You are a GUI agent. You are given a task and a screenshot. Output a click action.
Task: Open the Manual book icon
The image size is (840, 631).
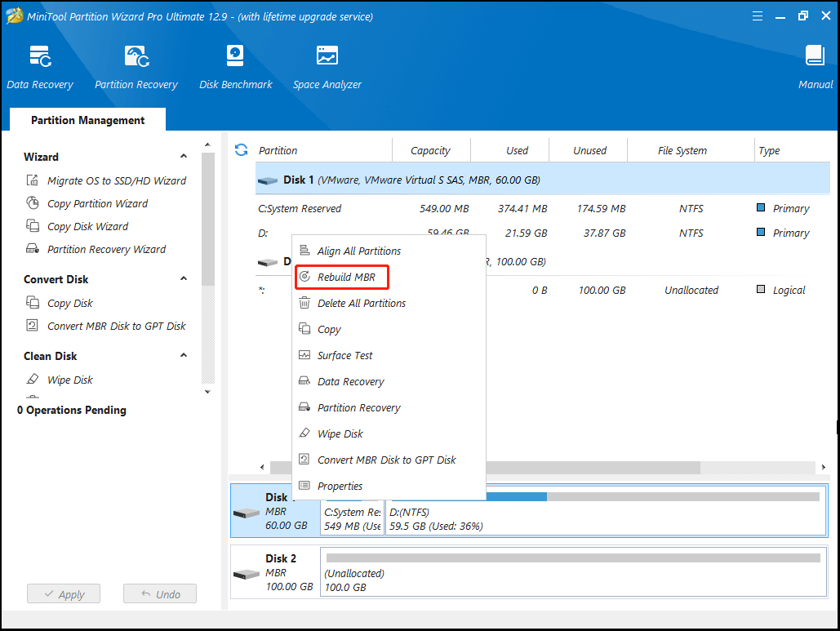815,56
